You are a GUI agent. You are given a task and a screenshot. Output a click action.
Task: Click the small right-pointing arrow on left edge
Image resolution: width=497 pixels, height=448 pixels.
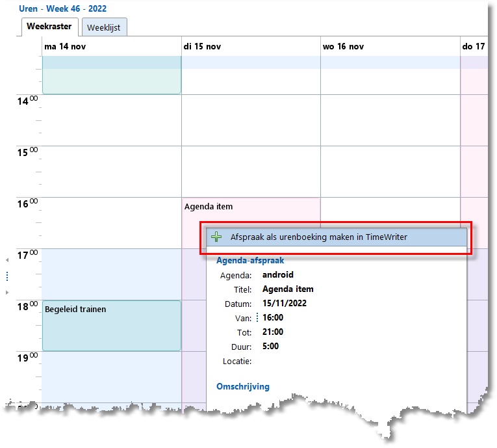pyautogui.click(x=6, y=293)
